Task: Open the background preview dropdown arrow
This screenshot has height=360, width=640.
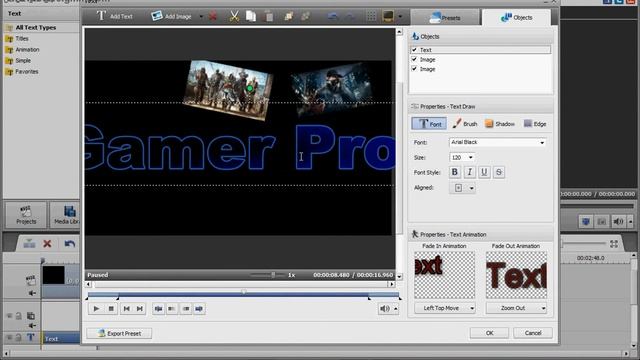Action: click(x=400, y=17)
